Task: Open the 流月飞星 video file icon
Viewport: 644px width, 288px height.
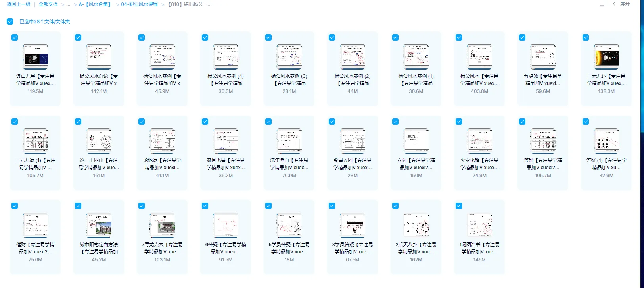Action: click(226, 141)
